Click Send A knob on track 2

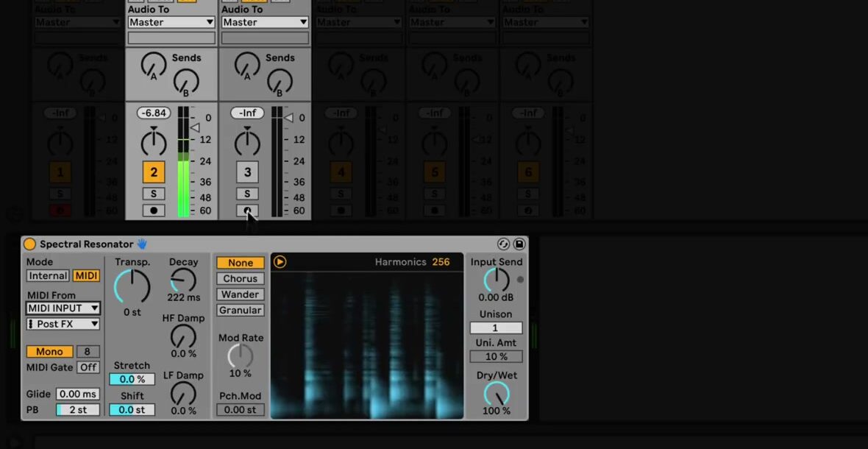[x=153, y=66]
